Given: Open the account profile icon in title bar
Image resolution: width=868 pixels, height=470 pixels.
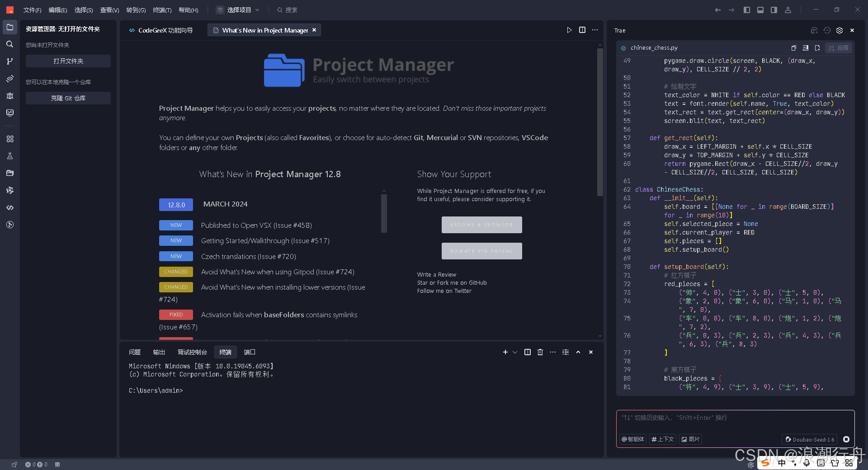Looking at the screenshot, I should pos(788,10).
